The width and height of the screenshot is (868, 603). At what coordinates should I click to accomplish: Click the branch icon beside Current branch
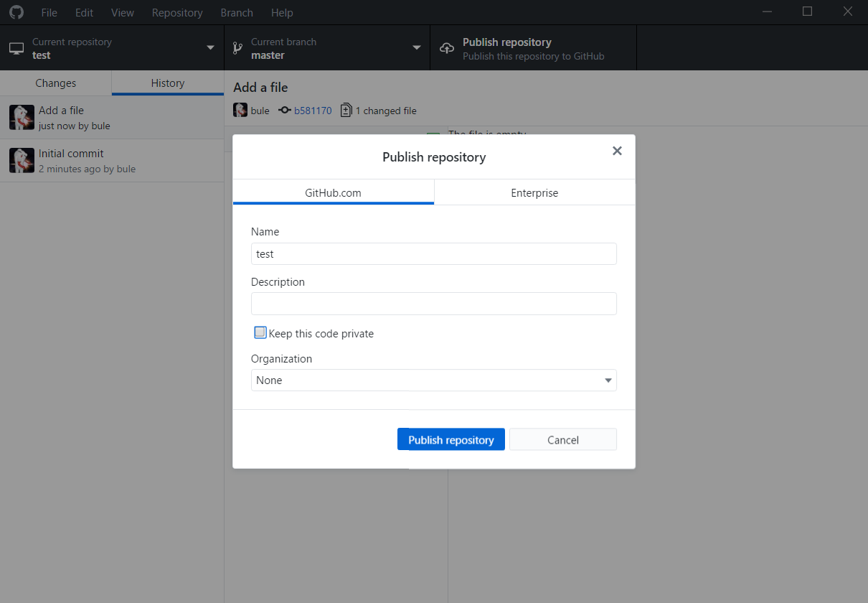coord(237,48)
